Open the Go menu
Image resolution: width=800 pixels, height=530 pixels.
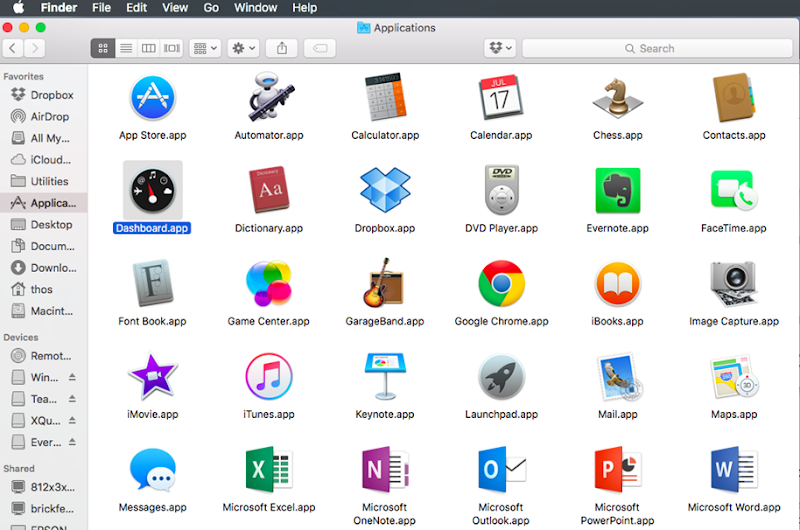tap(211, 8)
